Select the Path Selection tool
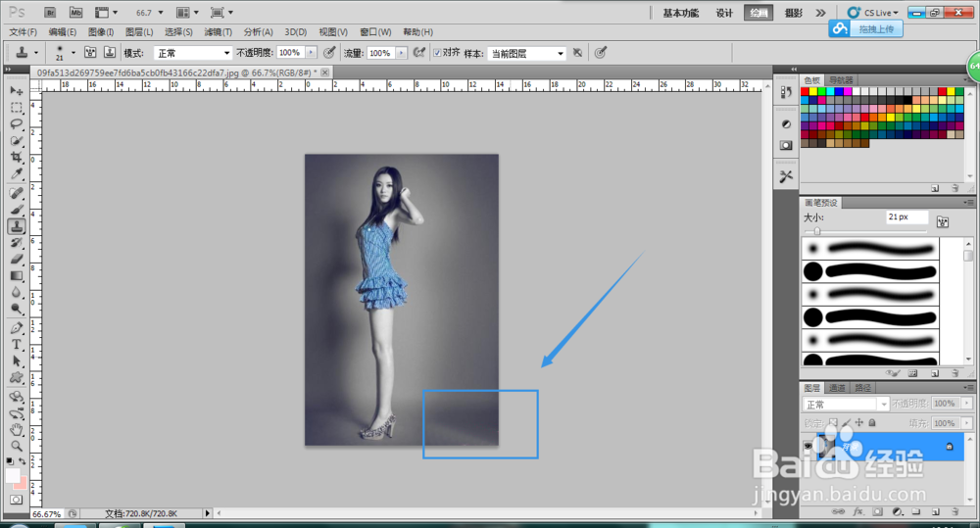 click(17, 361)
